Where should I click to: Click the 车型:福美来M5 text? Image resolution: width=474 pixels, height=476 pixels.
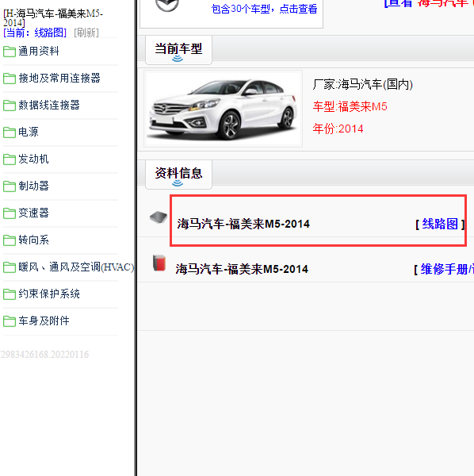coord(350,107)
